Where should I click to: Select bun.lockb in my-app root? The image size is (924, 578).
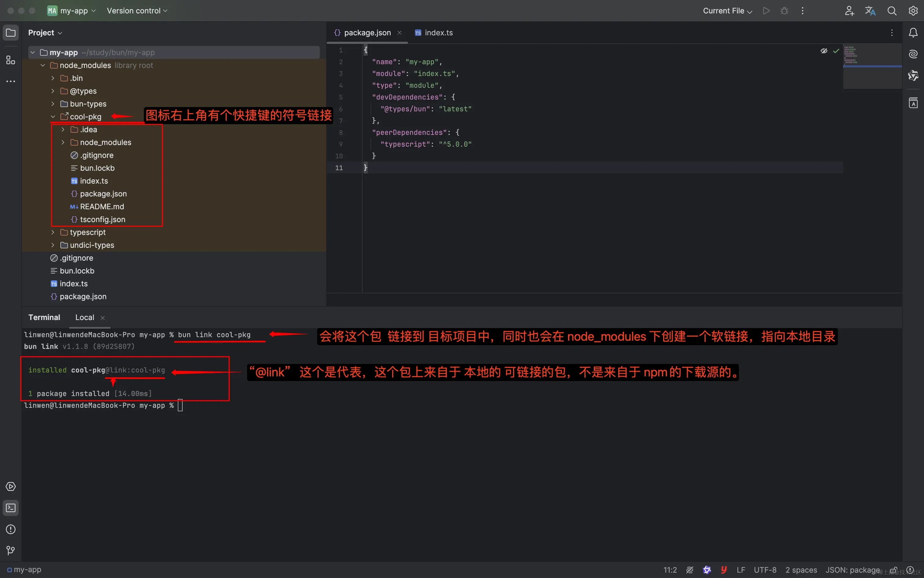pos(72,271)
